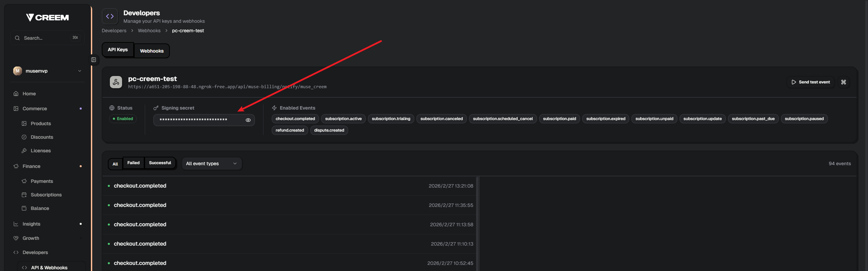Select the Webhooks tab
This screenshot has height=271, width=868.
152,51
